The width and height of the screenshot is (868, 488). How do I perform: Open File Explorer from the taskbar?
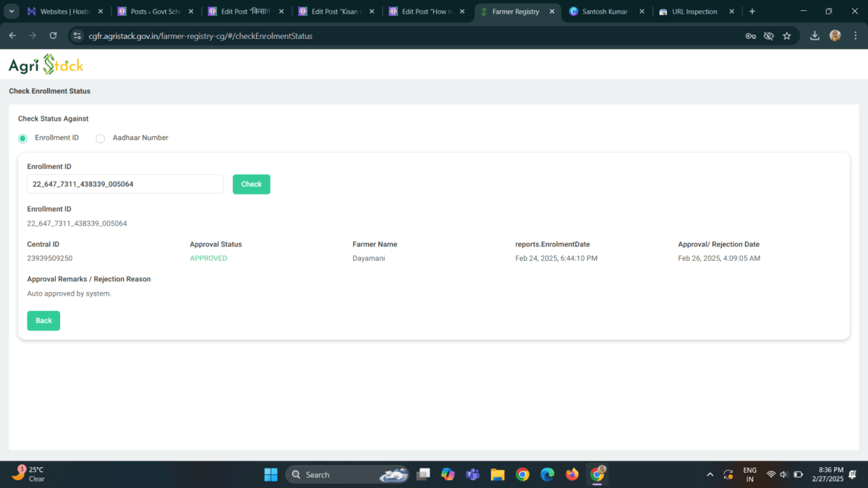498,474
